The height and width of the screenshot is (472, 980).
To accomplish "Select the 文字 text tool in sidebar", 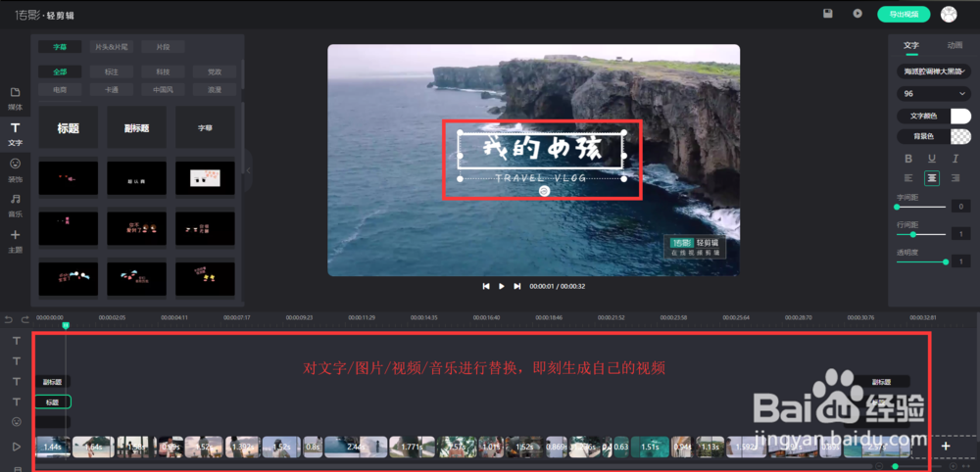I will click(x=15, y=134).
